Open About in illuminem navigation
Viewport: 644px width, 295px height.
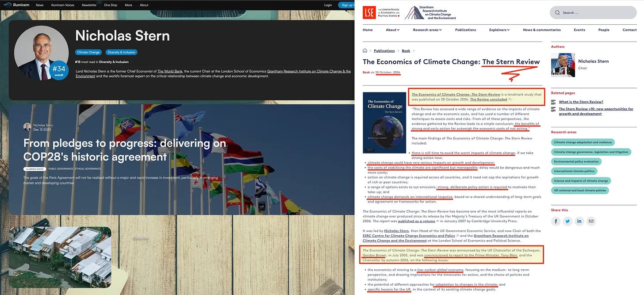(144, 5)
